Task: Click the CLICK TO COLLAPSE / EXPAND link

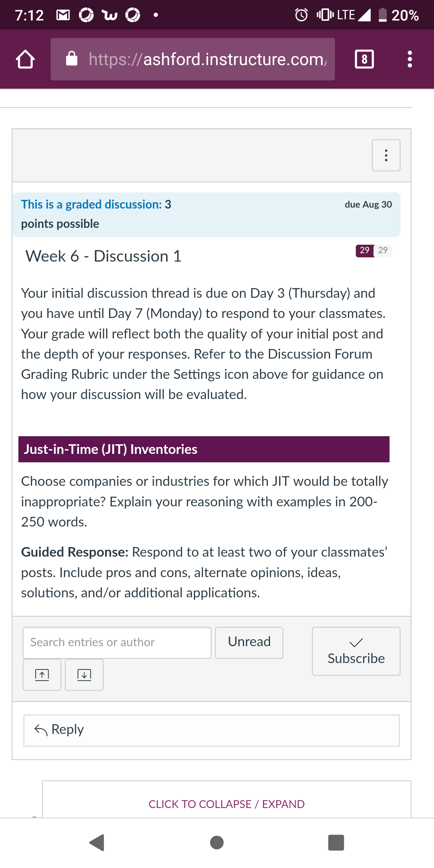Action: coord(227,804)
